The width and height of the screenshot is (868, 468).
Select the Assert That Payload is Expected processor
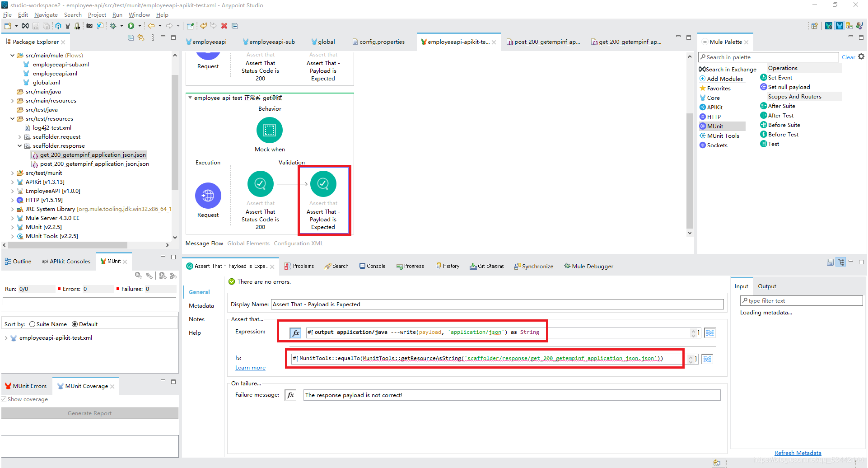323,184
